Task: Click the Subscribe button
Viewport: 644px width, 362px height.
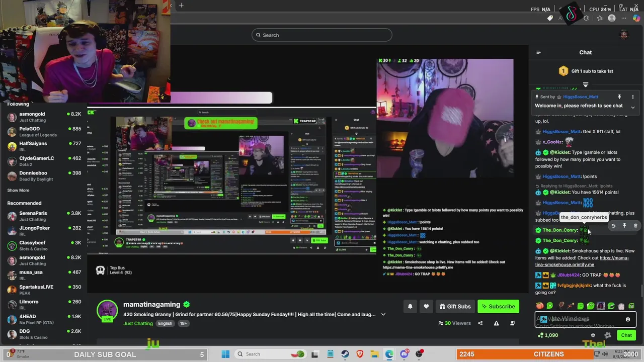Action: point(498,306)
